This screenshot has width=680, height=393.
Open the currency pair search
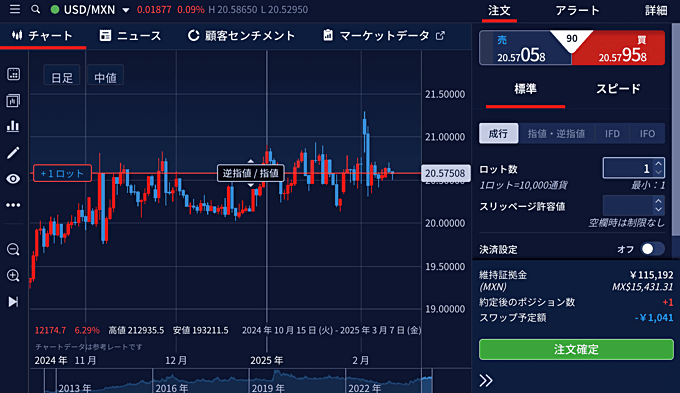point(36,9)
